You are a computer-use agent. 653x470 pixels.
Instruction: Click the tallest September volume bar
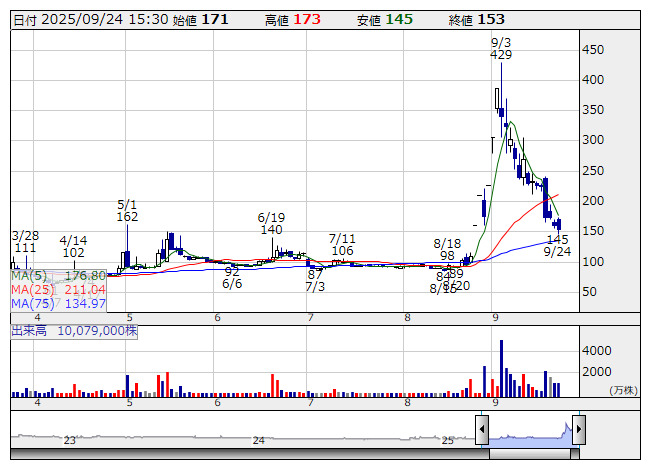pos(500,368)
